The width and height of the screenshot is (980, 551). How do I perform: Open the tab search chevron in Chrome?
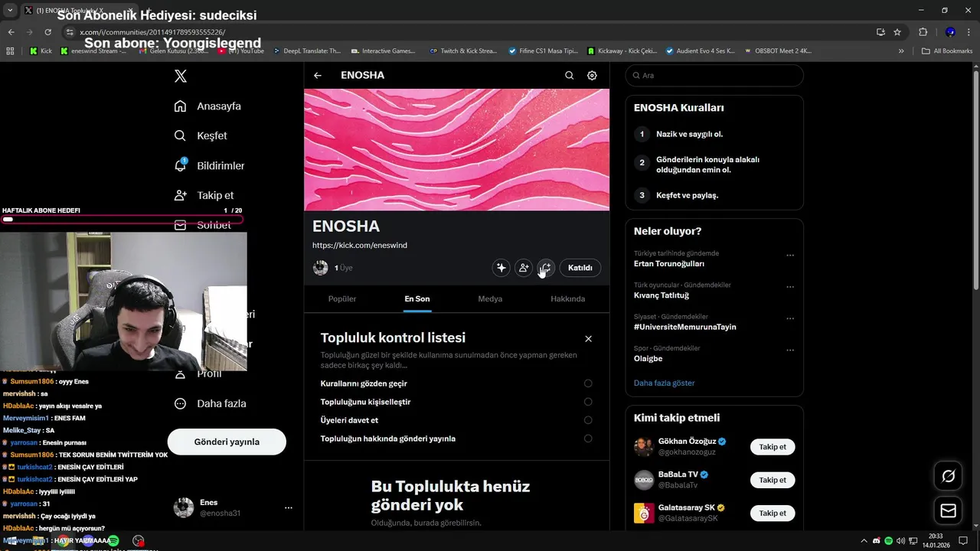coord(10,10)
